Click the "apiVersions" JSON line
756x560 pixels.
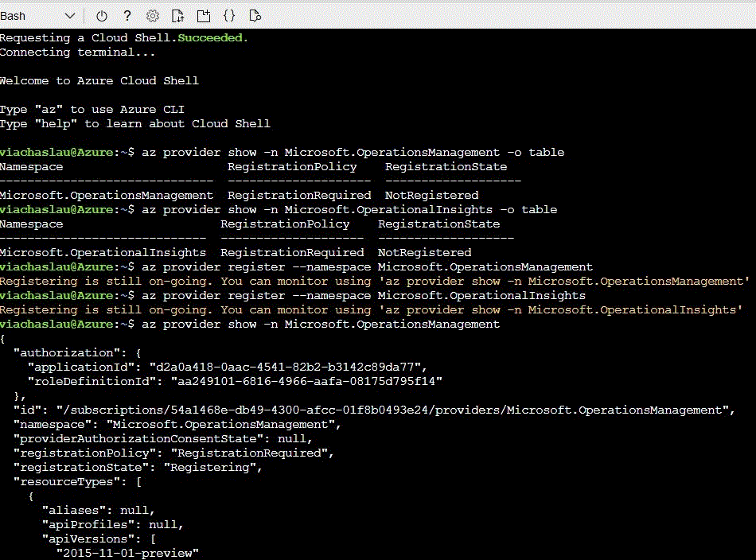click(x=99, y=539)
